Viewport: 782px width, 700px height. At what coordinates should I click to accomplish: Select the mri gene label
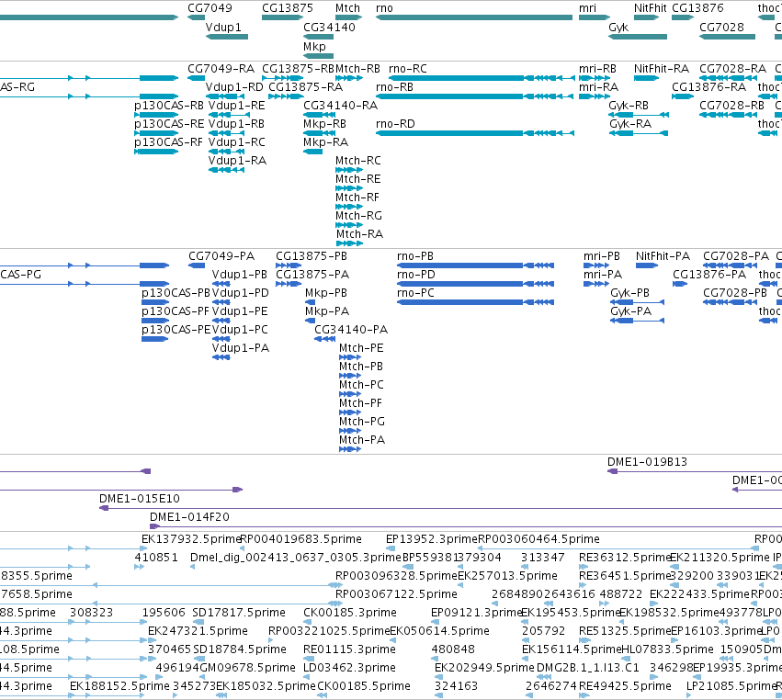[587, 8]
